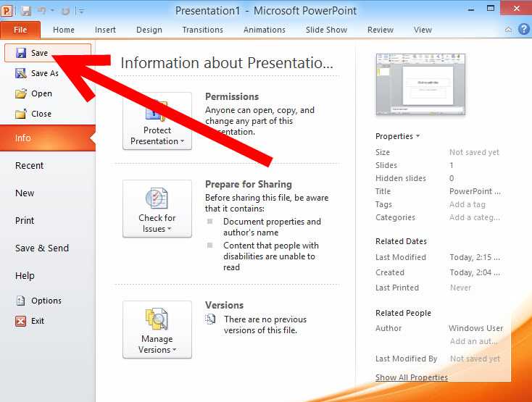The image size is (532, 402).
Task: Click the Versions heading
Action: [224, 305]
